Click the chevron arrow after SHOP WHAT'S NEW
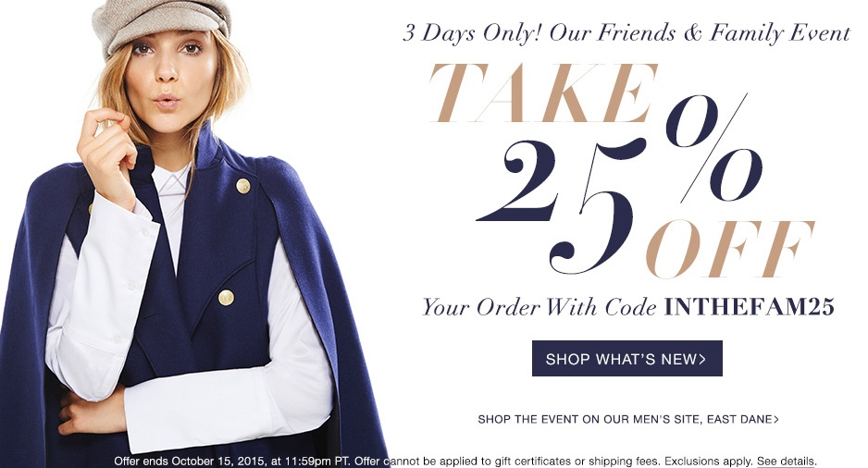Image resolution: width=868 pixels, height=468 pixels. pyautogui.click(x=702, y=359)
